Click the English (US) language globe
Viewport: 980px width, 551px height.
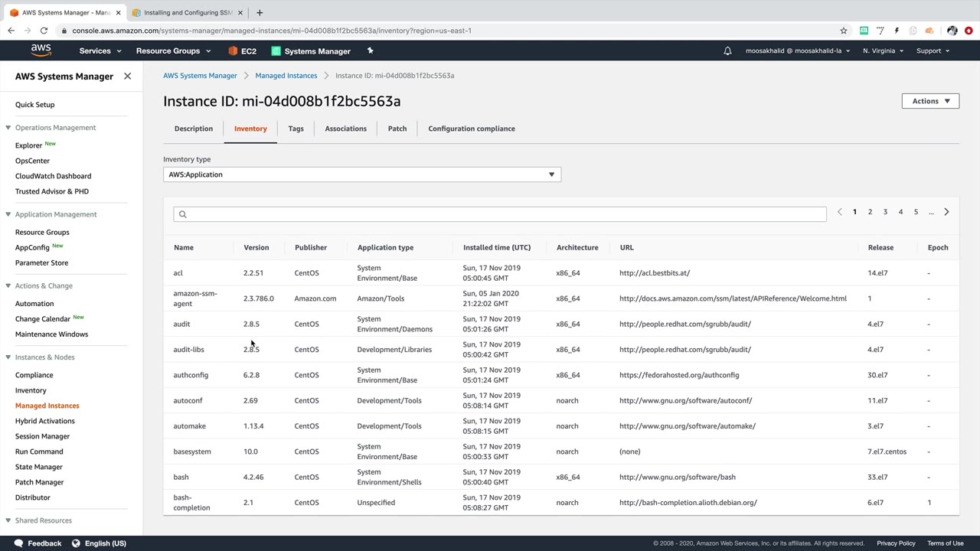coord(76,543)
